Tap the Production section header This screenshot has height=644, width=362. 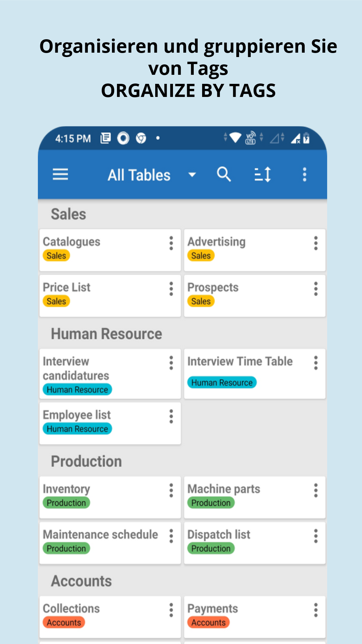coord(86,462)
